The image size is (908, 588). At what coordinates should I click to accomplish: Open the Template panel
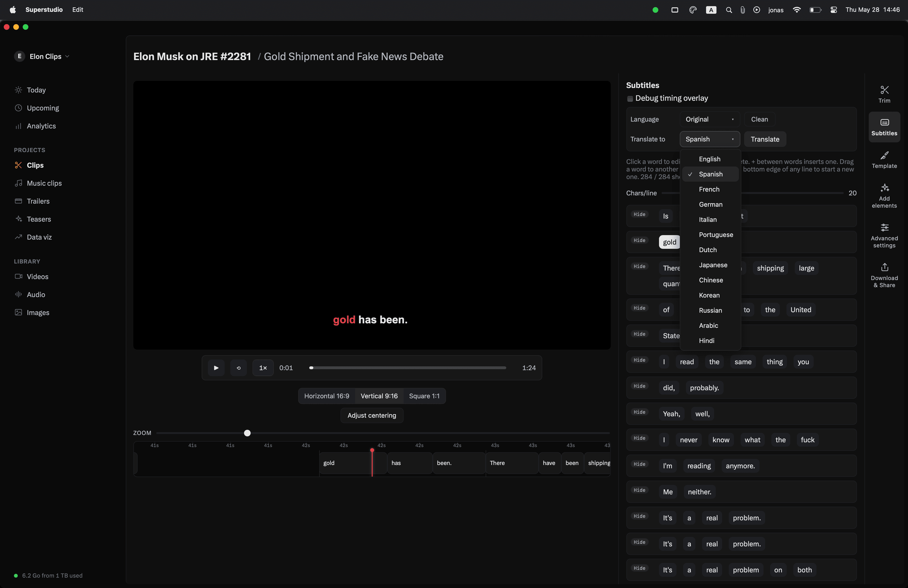pos(884,159)
